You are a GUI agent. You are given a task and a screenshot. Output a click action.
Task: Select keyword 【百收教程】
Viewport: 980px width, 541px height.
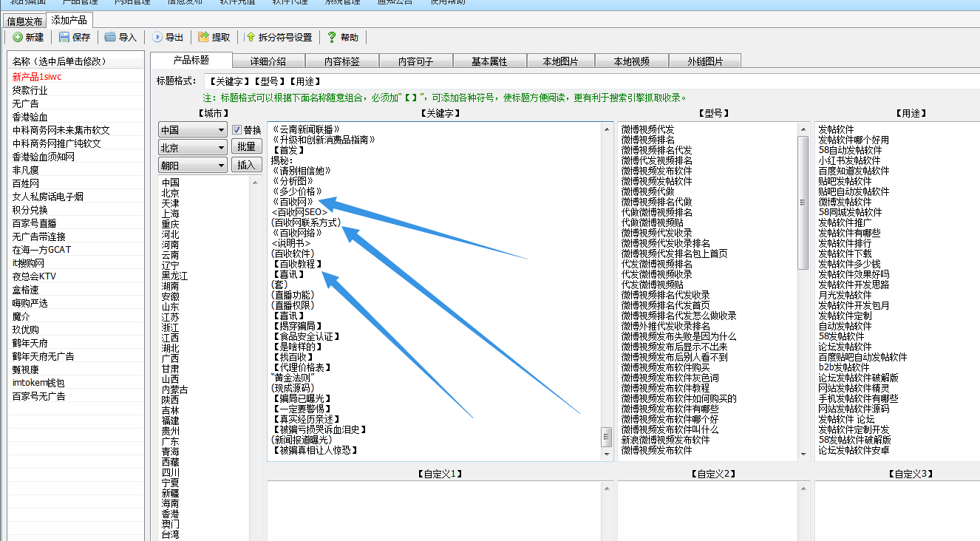click(297, 264)
